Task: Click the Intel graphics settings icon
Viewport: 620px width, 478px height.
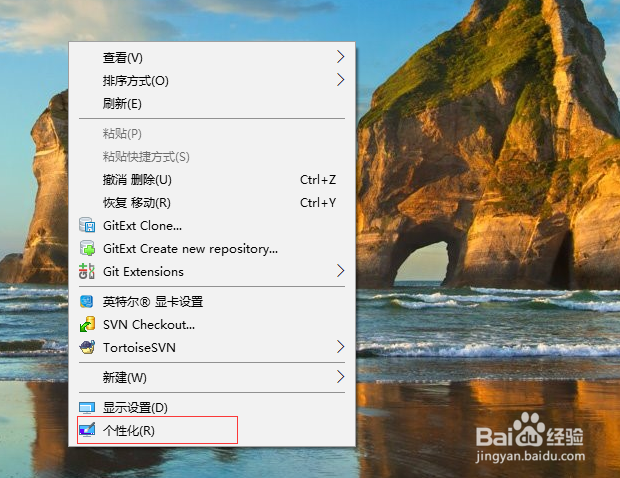Action: click(x=87, y=302)
